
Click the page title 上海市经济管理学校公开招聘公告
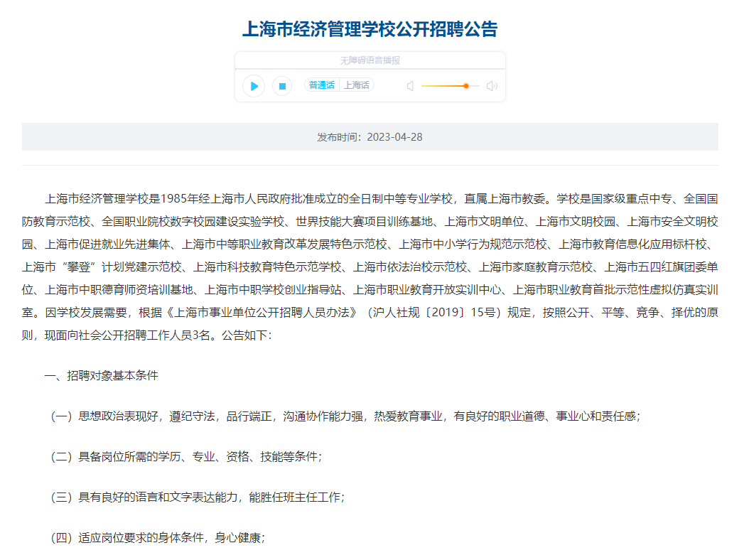coord(370,29)
